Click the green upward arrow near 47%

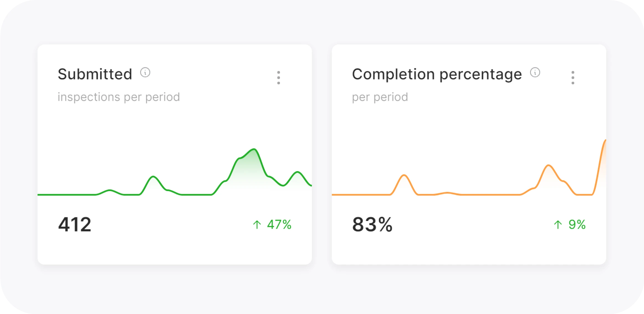pyautogui.click(x=257, y=224)
